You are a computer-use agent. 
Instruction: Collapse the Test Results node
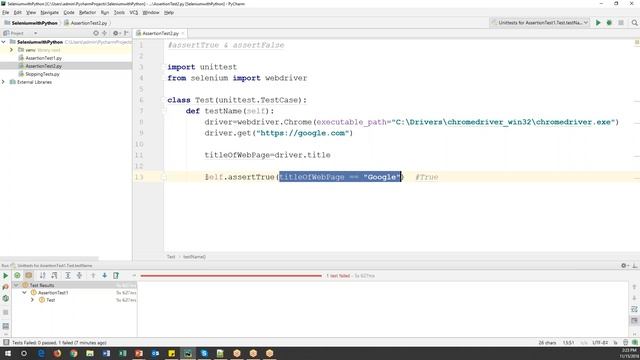click(x=16, y=285)
